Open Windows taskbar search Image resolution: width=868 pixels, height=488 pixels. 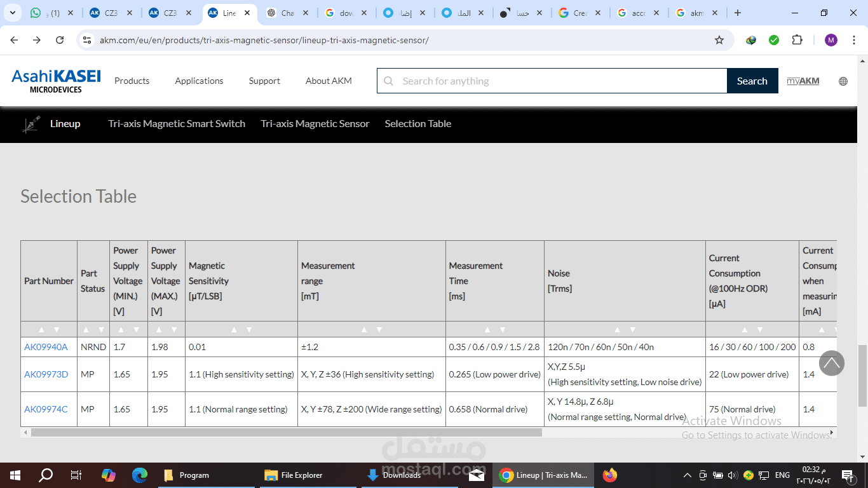pyautogui.click(x=46, y=475)
